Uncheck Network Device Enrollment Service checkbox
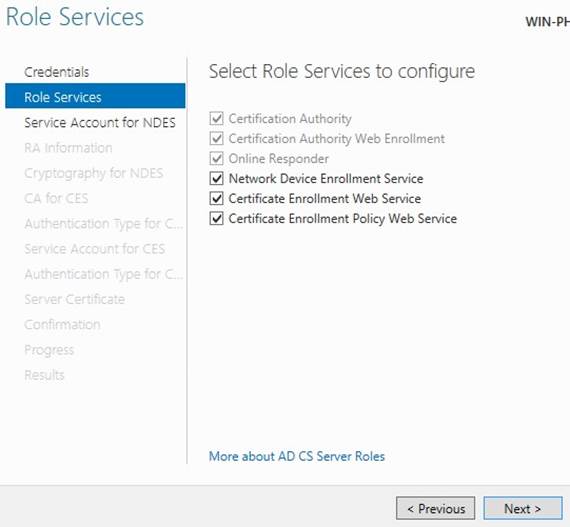 (216, 178)
